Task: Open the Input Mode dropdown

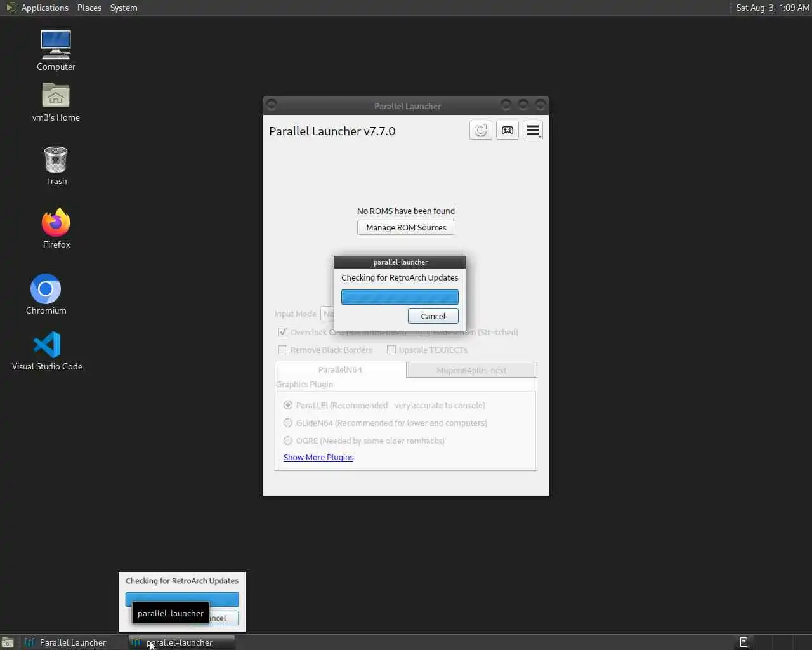Action: (x=327, y=314)
